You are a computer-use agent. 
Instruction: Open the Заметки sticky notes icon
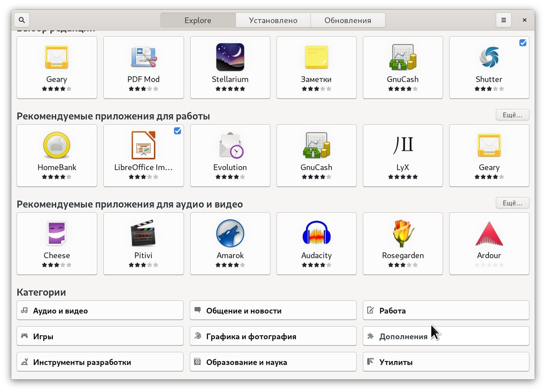317,57
